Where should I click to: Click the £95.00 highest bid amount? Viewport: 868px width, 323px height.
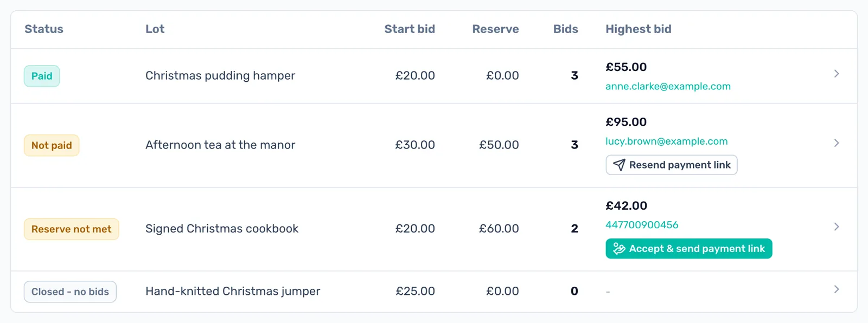coord(626,122)
